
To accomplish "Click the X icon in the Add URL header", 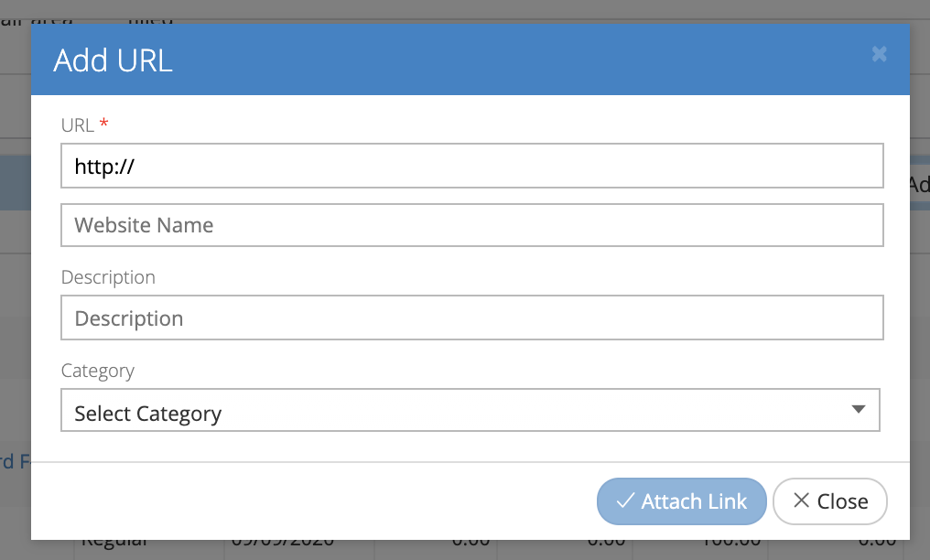I will click(879, 55).
